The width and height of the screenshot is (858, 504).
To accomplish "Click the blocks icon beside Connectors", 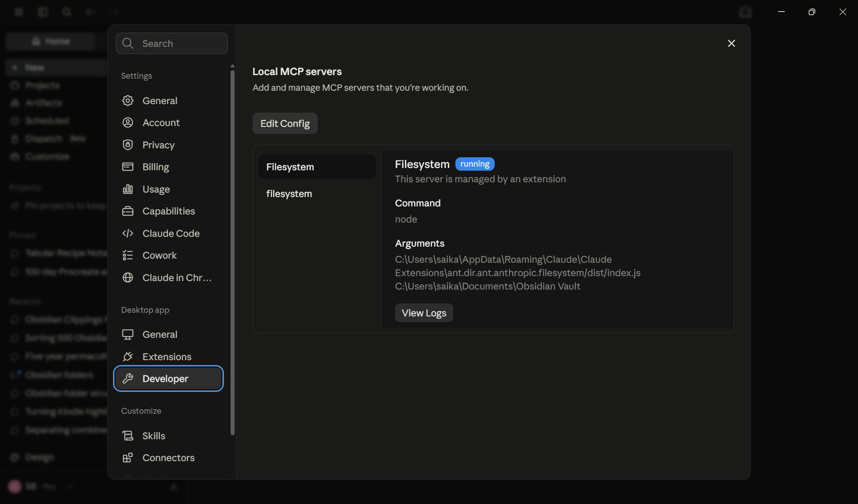I will coord(128,458).
